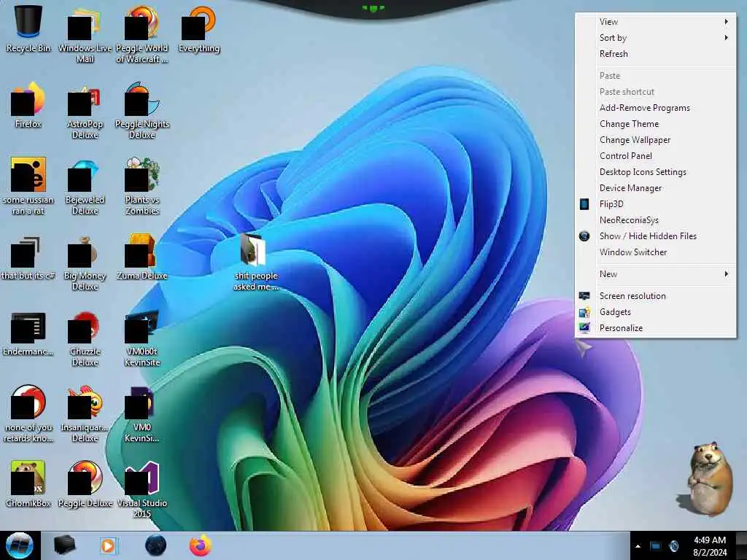This screenshot has width=747, height=560.
Task: Open the black box taskbar app
Action: pyautogui.click(x=64, y=545)
